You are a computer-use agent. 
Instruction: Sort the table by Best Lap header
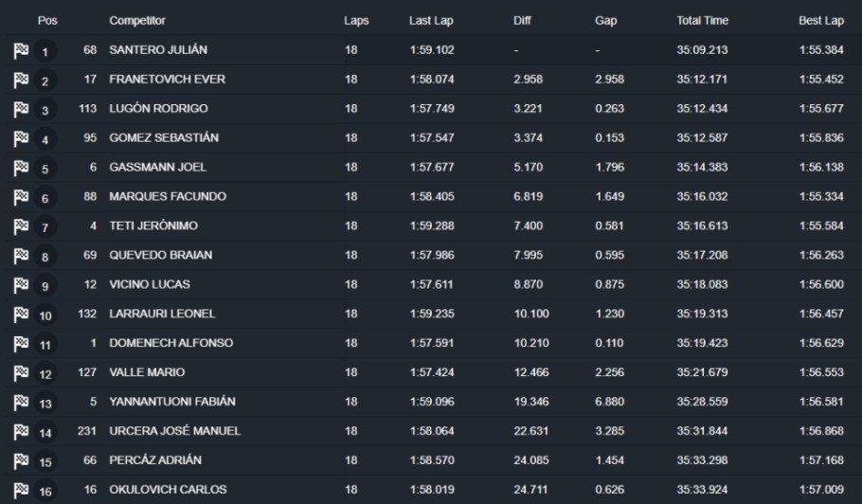[x=820, y=21]
